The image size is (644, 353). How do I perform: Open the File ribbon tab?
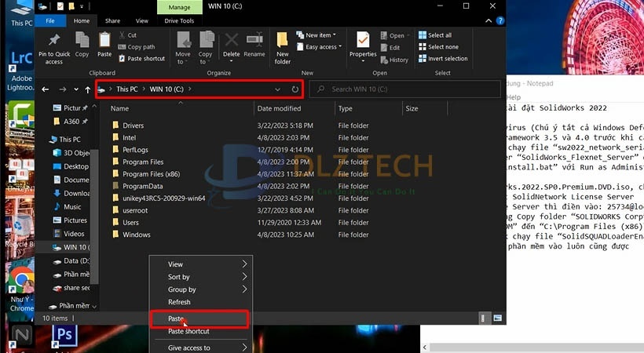click(x=50, y=20)
